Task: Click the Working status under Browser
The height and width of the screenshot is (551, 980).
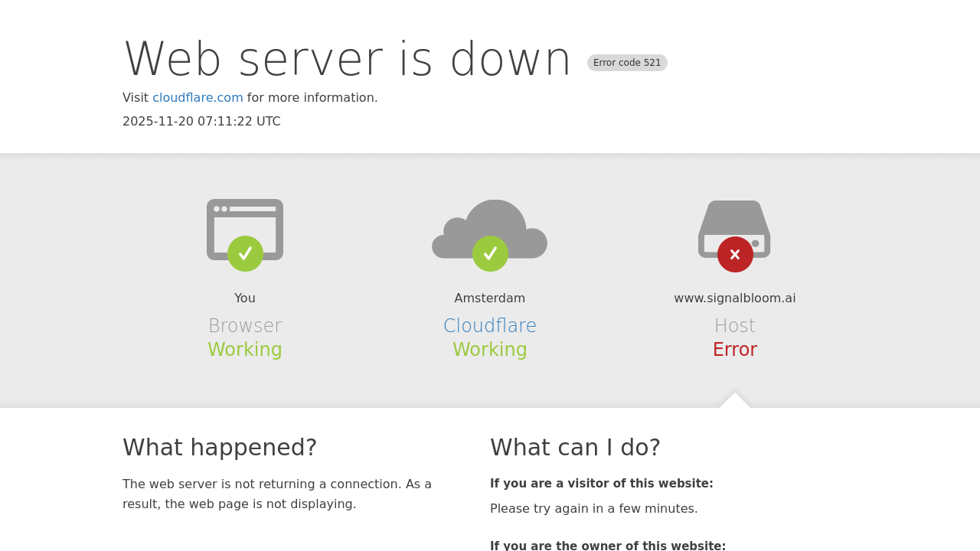Action: 245,350
